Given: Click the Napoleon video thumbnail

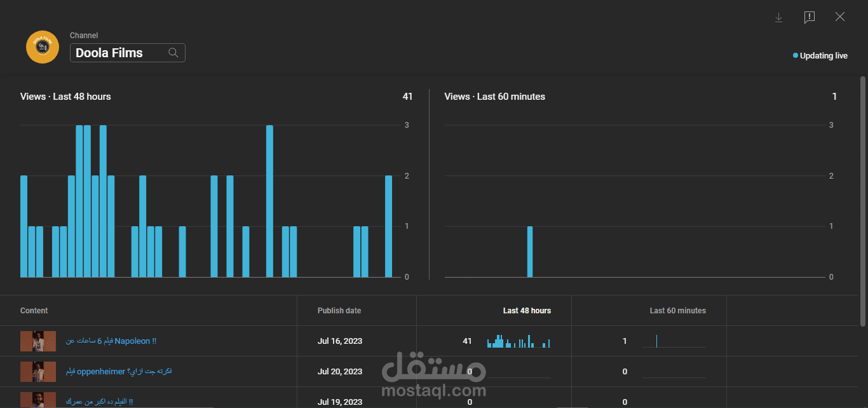Looking at the screenshot, I should [x=38, y=341].
